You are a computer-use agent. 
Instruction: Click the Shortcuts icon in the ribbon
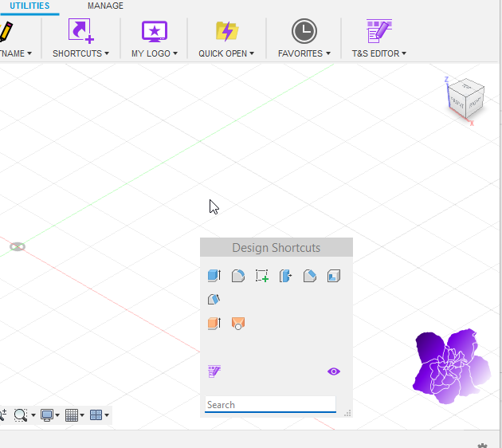80,30
